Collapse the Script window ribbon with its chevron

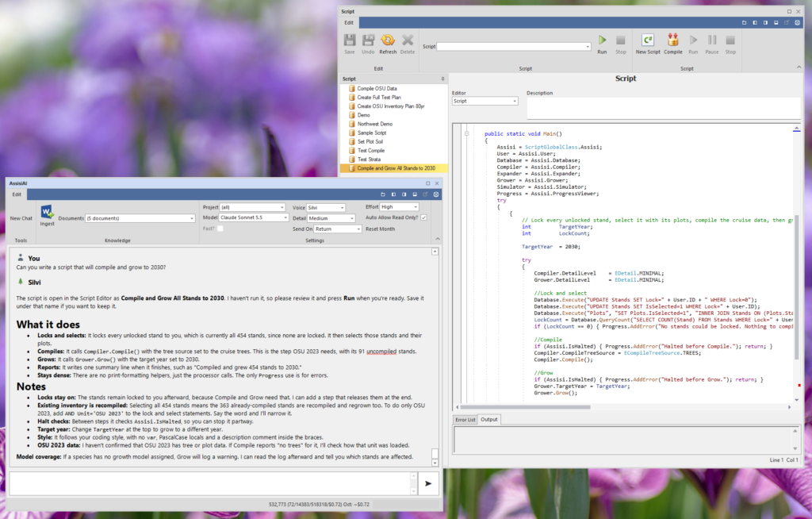(x=799, y=67)
